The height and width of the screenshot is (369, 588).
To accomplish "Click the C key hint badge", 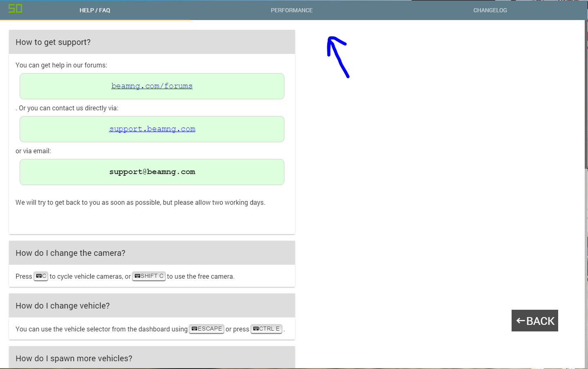I will coord(41,276).
